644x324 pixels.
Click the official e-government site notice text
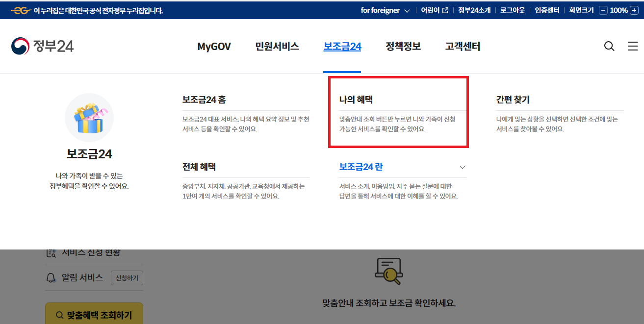98,10
